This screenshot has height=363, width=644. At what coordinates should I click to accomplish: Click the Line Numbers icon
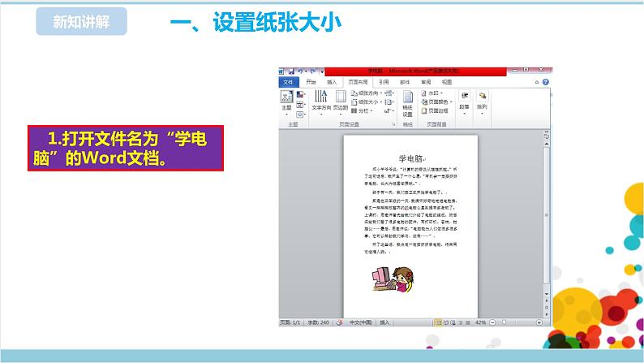click(389, 102)
